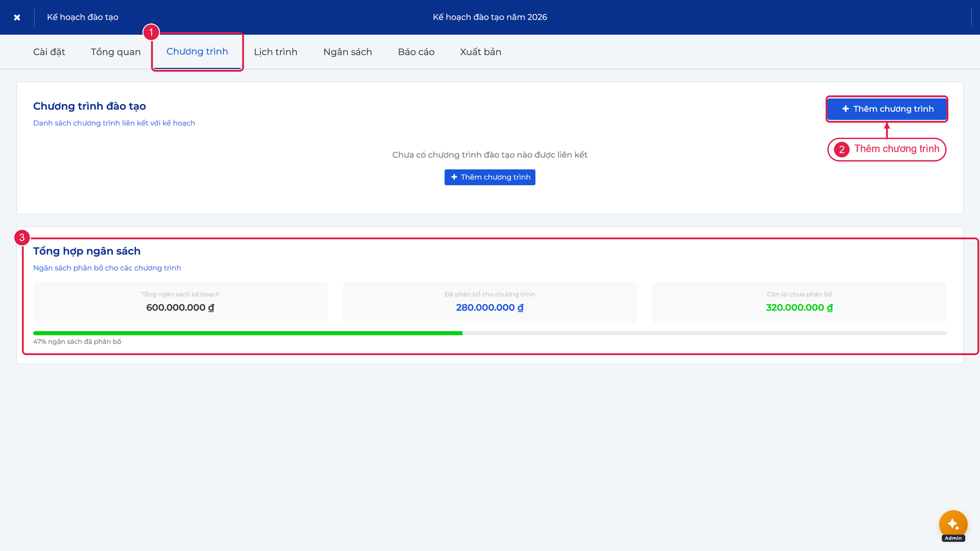Screen dimensions: 980x551
Task: Click the Kế hoạch đào tạo breadcrumb title
Action: tap(83, 17)
